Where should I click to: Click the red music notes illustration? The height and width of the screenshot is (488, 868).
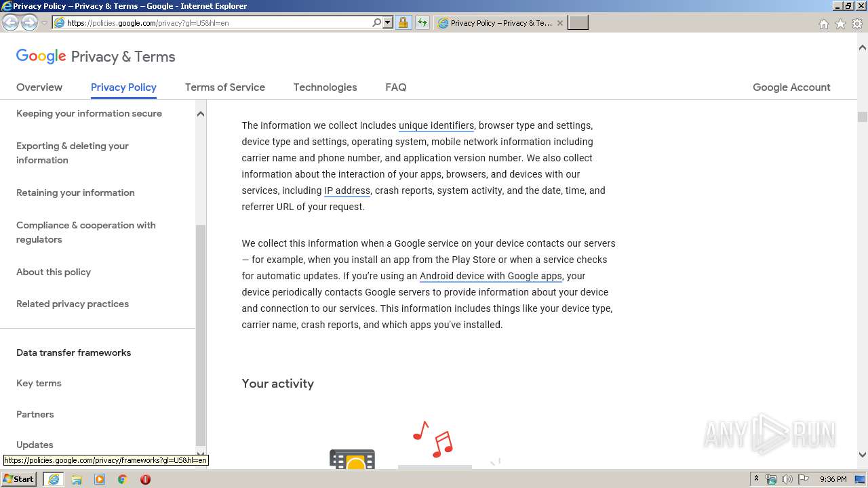[434, 439]
